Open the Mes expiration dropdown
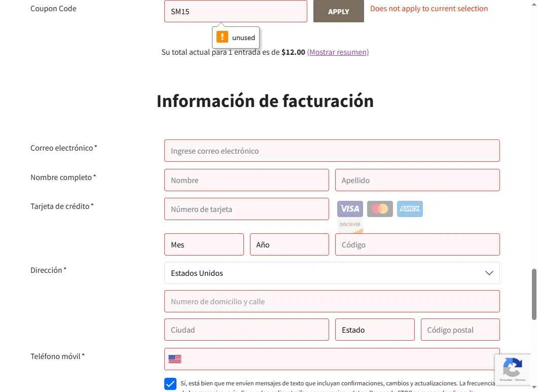This screenshot has width=538, height=392. pos(204,244)
